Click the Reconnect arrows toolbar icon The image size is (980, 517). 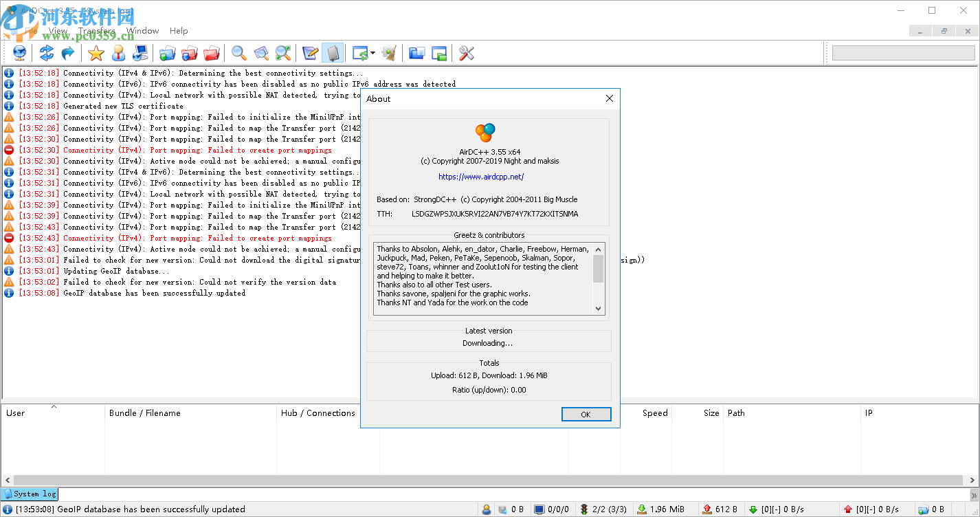point(46,53)
